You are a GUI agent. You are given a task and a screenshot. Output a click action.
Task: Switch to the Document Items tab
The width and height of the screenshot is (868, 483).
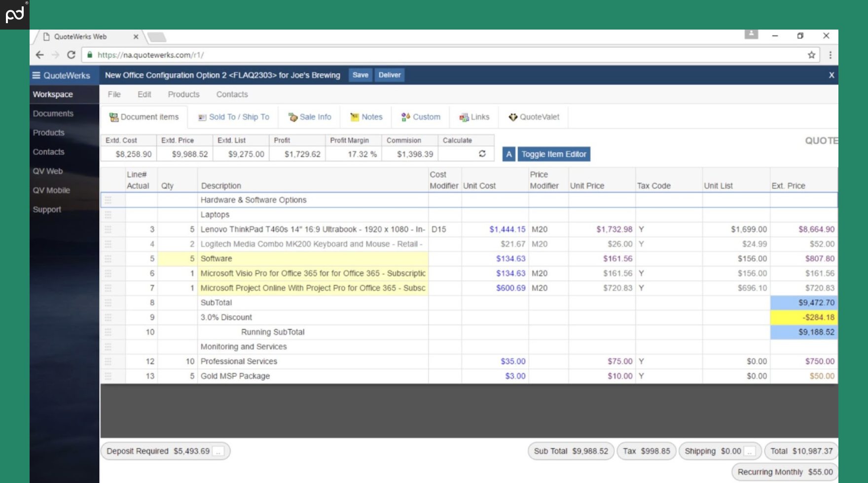point(144,117)
